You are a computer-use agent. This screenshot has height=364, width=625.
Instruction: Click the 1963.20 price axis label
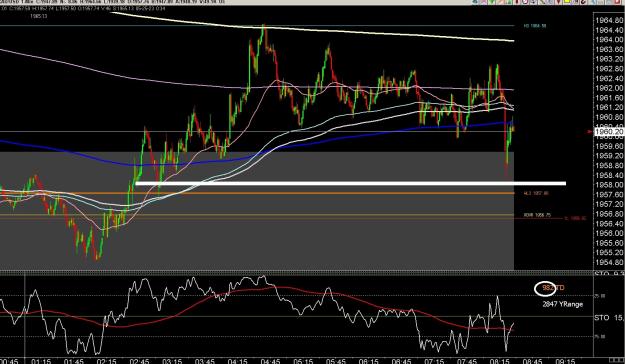point(610,59)
